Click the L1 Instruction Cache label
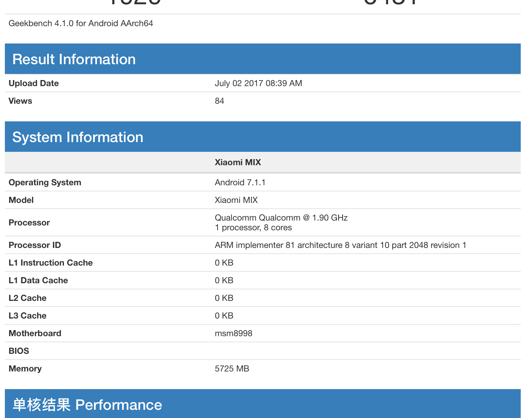This screenshot has width=532, height=418. pos(51,263)
